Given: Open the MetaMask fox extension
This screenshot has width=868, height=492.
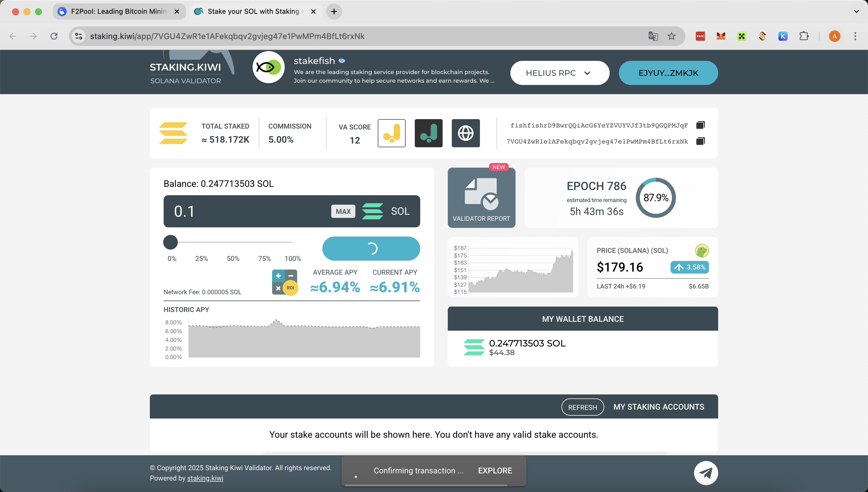Looking at the screenshot, I should tap(721, 36).
